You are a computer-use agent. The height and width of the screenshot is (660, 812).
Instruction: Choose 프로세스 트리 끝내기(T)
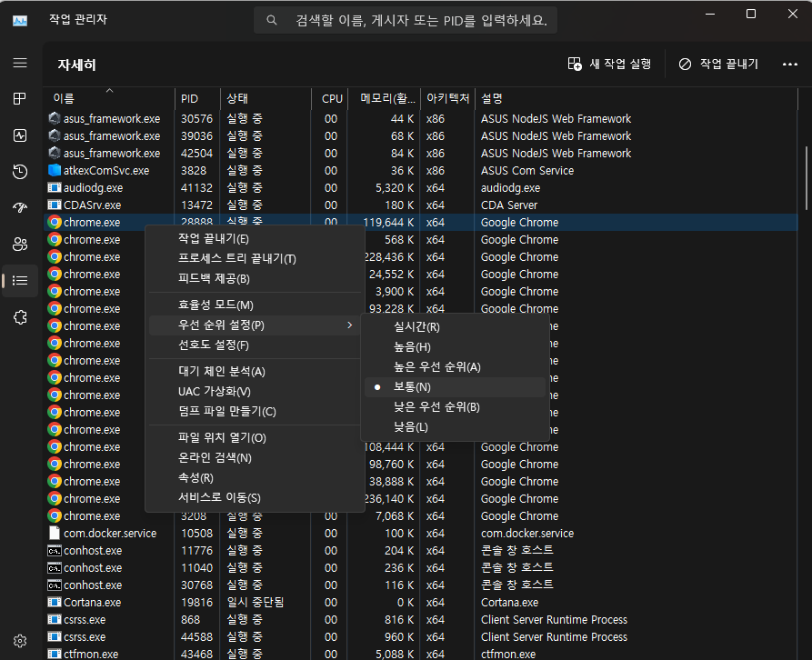(255, 259)
